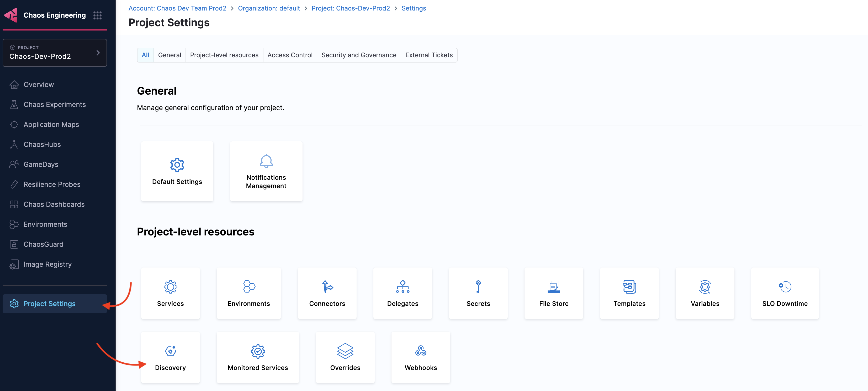Open the Connectors tile

coord(327,293)
